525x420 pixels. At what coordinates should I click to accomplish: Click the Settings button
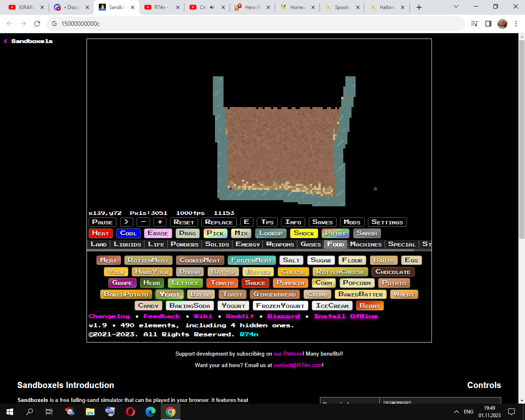pyautogui.click(x=387, y=222)
